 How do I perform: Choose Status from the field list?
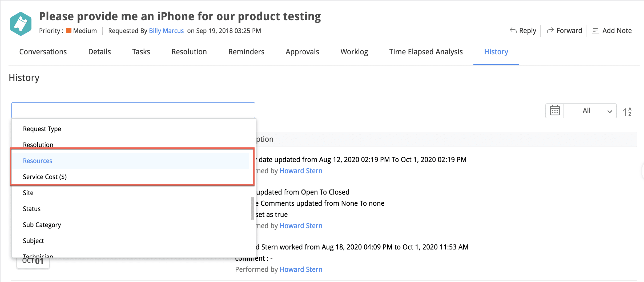(32, 209)
